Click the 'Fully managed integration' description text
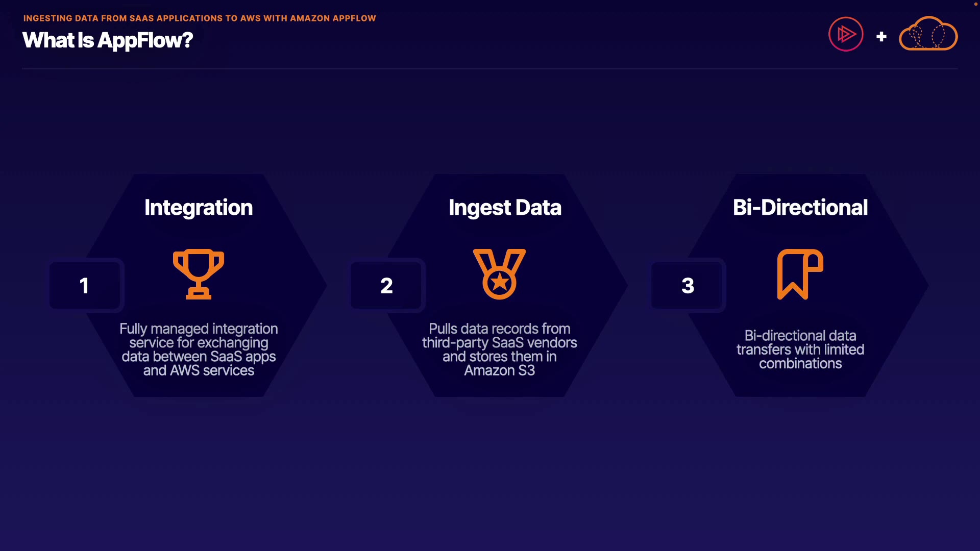The height and width of the screenshot is (551, 980). pos(199,349)
